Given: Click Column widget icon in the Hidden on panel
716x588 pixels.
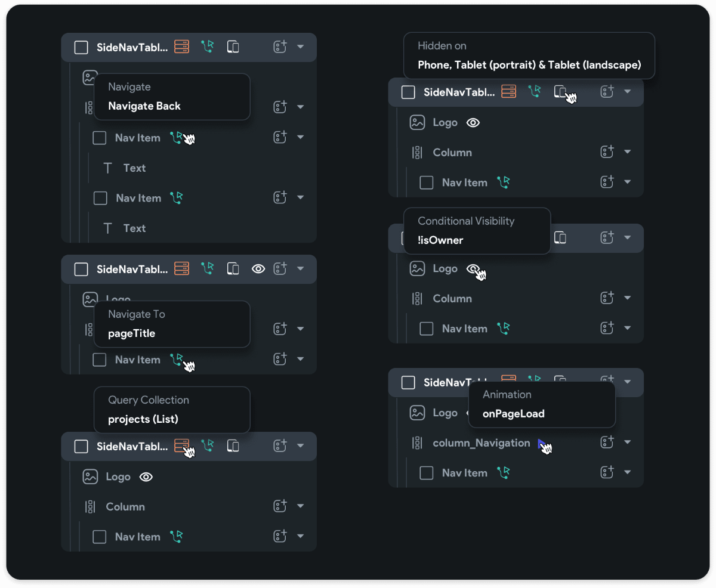Looking at the screenshot, I should click(x=417, y=153).
